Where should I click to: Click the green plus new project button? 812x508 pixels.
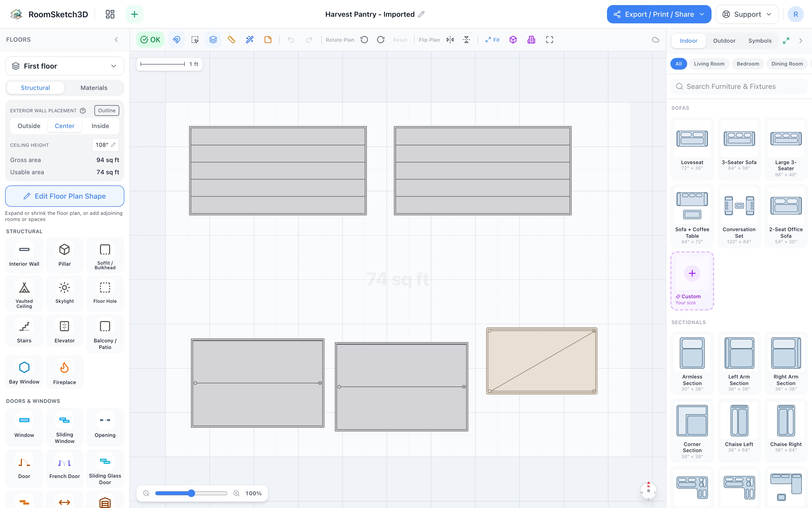pyautogui.click(x=134, y=14)
